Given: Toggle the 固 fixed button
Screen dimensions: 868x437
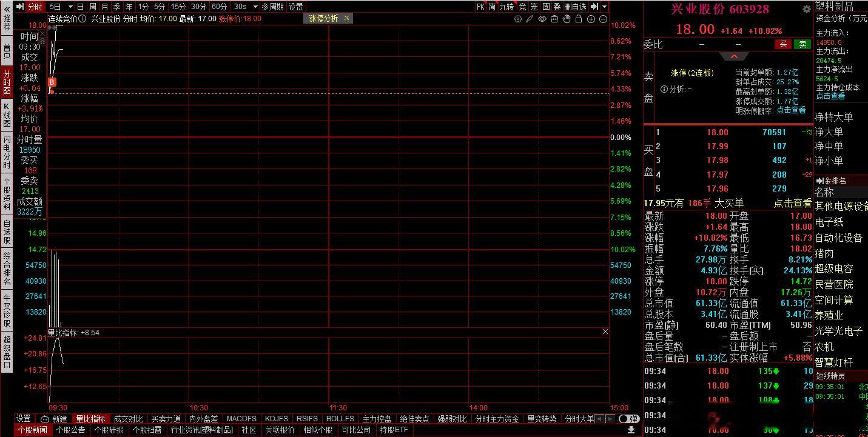Looking at the screenshot, I should [546, 7].
